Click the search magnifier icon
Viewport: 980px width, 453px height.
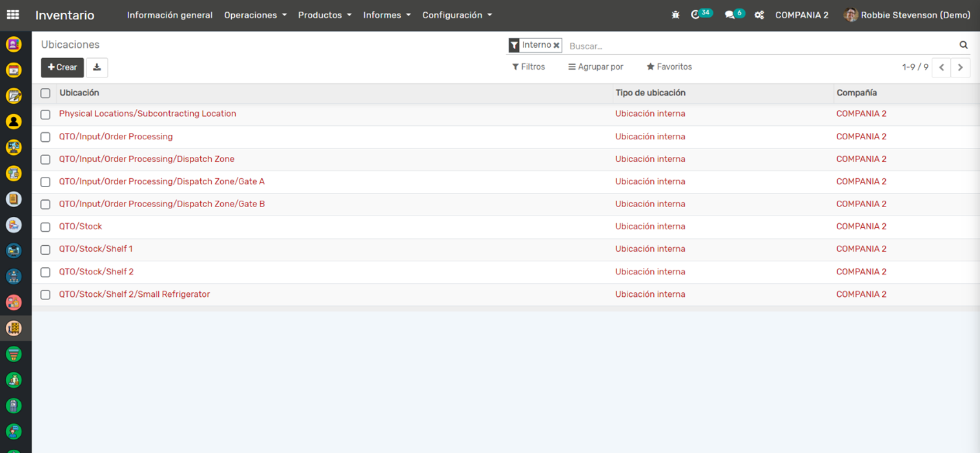click(963, 45)
